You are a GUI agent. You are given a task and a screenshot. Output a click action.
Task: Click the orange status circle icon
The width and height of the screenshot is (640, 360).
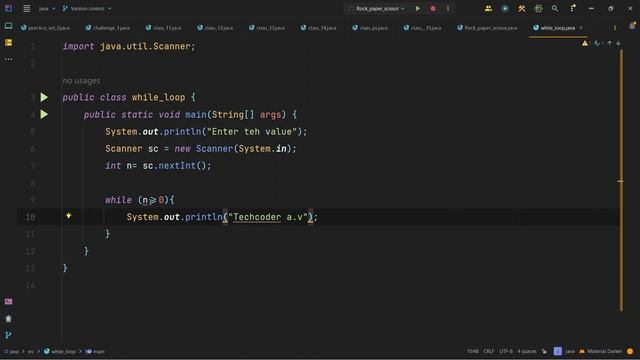click(630, 351)
